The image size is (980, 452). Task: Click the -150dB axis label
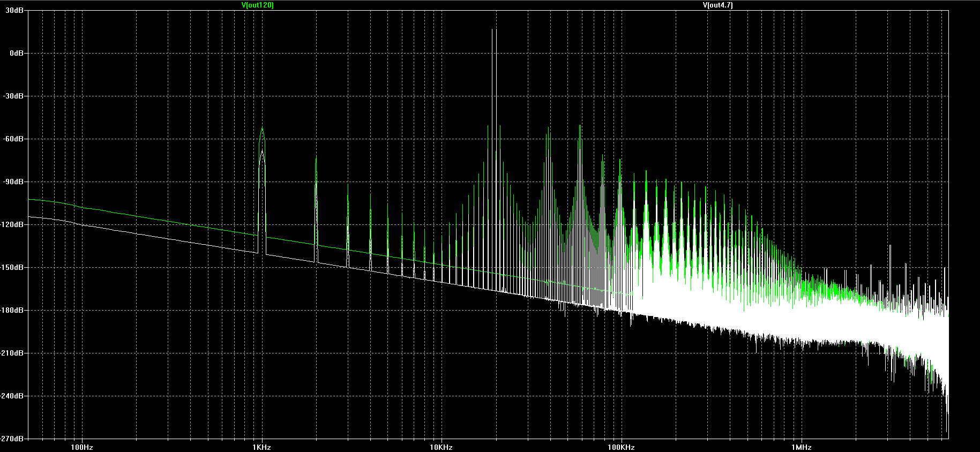click(x=13, y=268)
